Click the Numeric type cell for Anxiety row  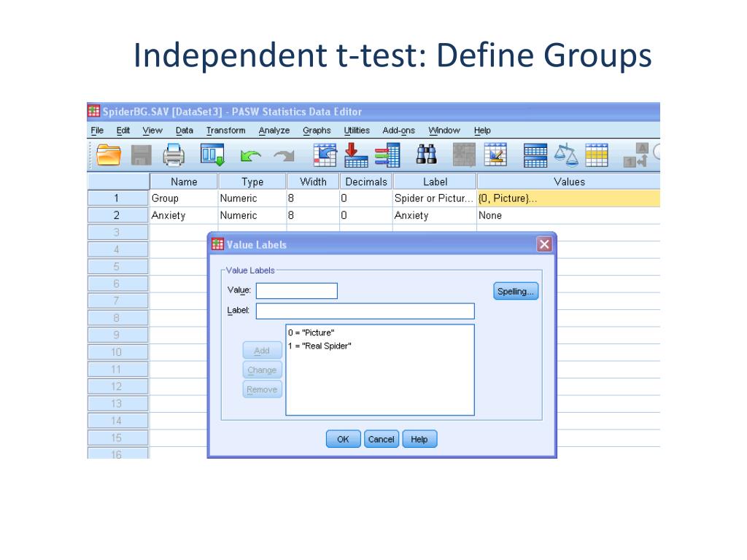coord(252,215)
